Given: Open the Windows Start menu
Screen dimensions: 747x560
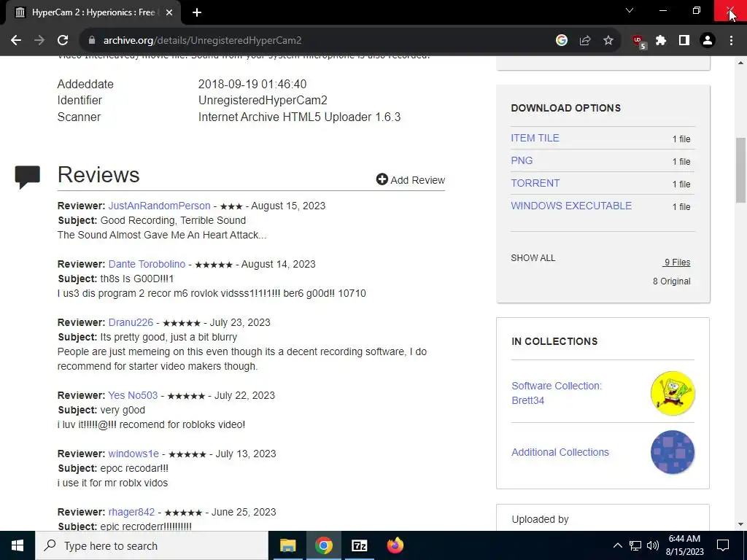Looking at the screenshot, I should (x=18, y=545).
